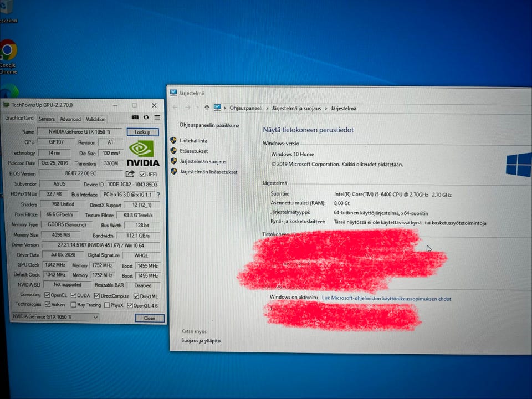This screenshot has width=532, height=399.
Task: Toggle the OpenGL 4.6 checkbox
Action: pos(130,305)
